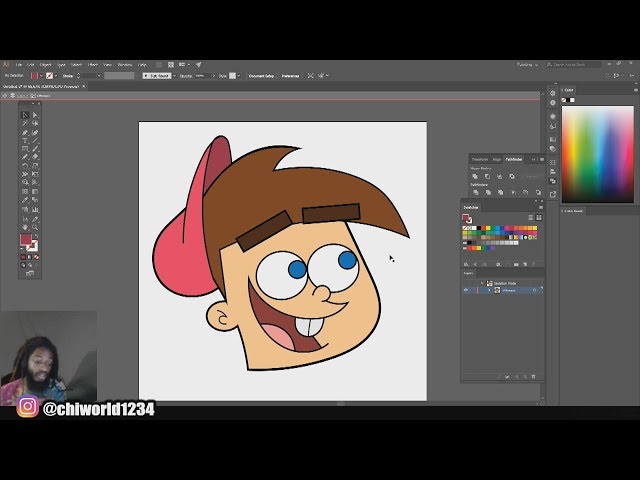640x480 pixels.
Task: Set paint mode to Color in toolbox
Action: tap(23, 257)
